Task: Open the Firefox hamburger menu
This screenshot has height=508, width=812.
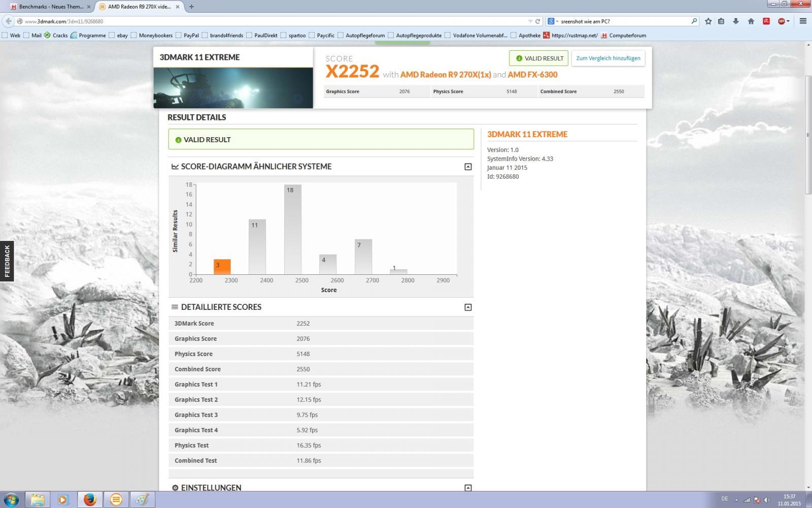Action: point(803,21)
